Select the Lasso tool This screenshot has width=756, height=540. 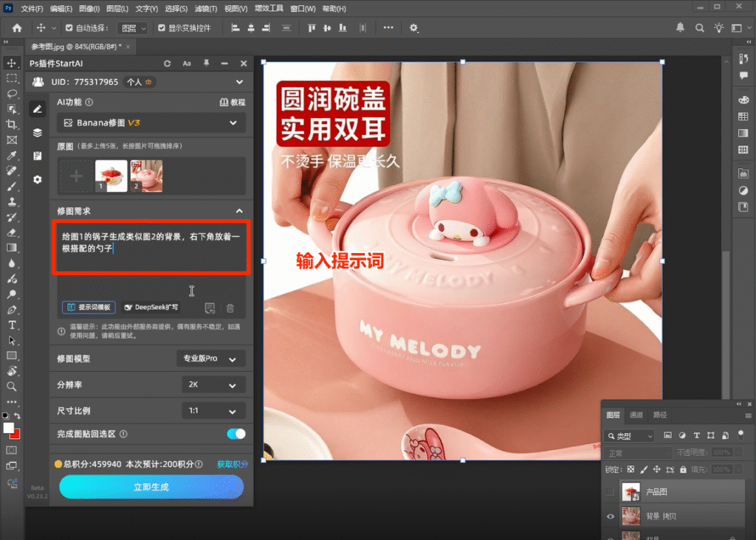click(x=12, y=94)
